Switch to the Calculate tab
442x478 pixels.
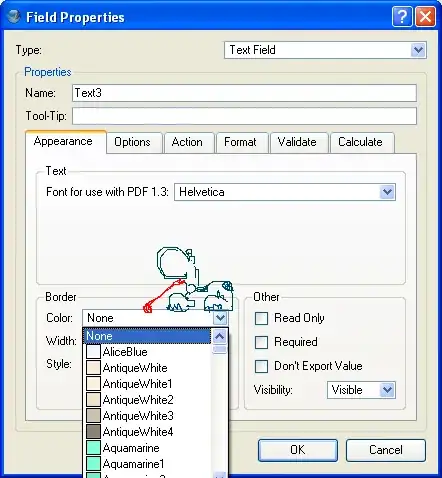click(362, 142)
